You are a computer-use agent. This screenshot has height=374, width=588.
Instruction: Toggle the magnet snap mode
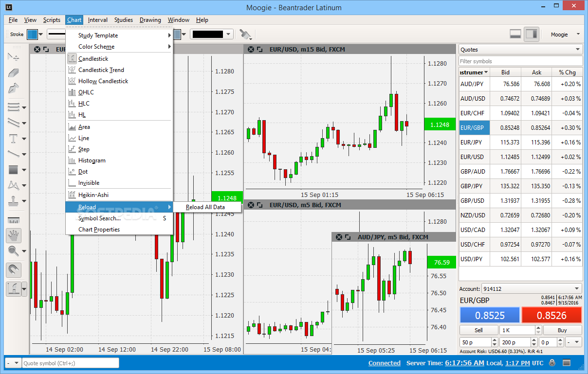pyautogui.click(x=14, y=269)
